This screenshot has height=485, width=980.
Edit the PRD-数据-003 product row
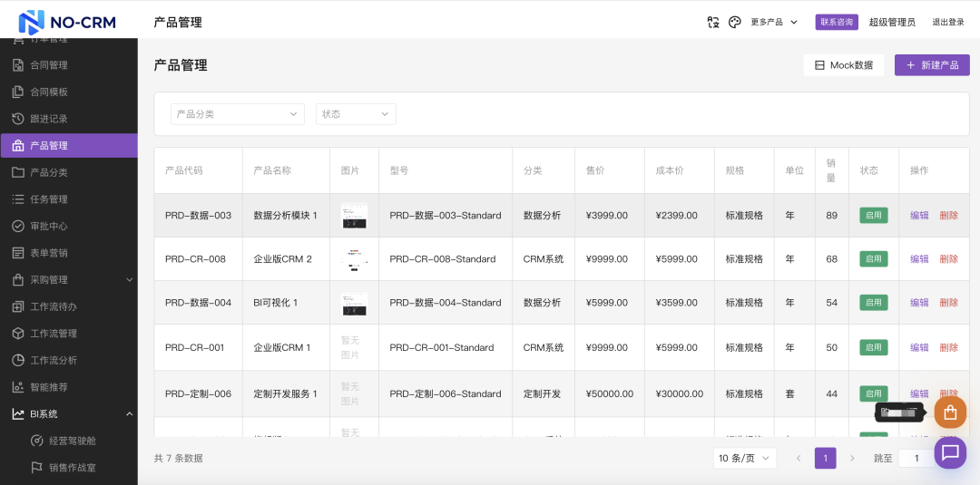[919, 216]
